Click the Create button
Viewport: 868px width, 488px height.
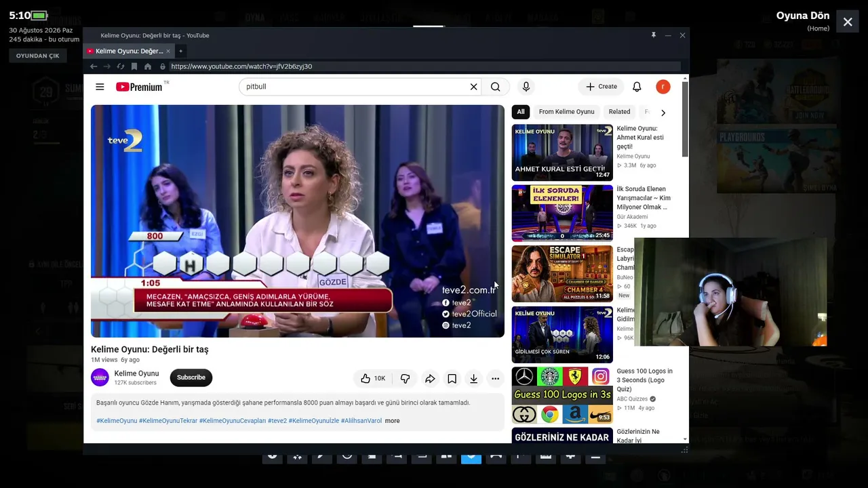coord(601,87)
